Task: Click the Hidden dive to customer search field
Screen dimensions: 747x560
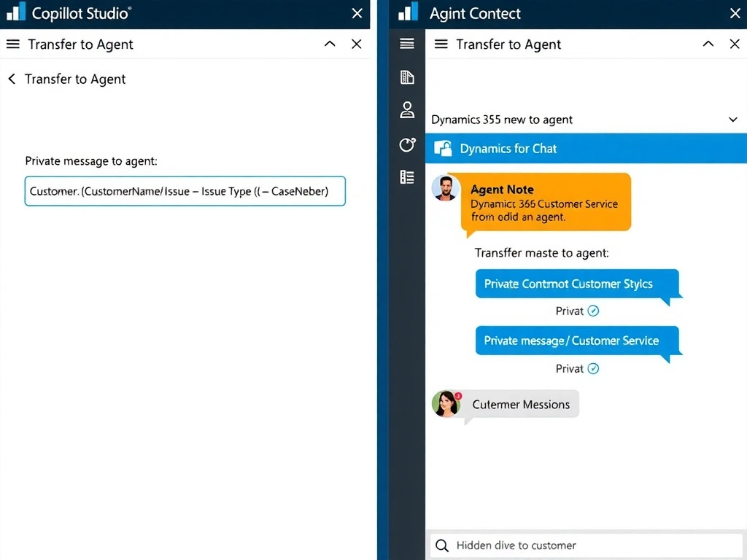Action: coord(586,545)
